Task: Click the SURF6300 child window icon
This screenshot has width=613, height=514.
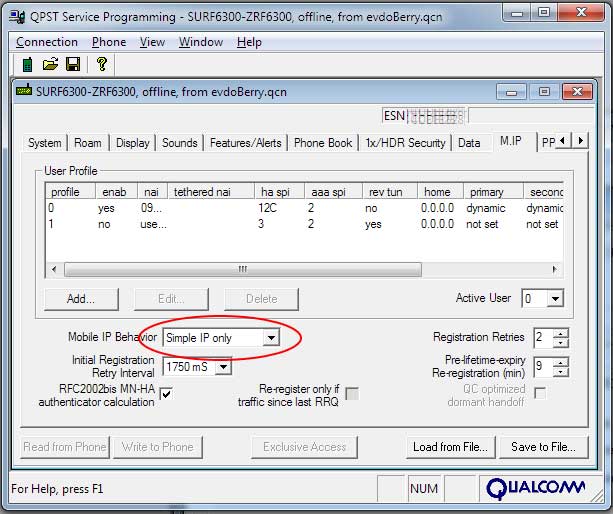Action: pos(24,90)
